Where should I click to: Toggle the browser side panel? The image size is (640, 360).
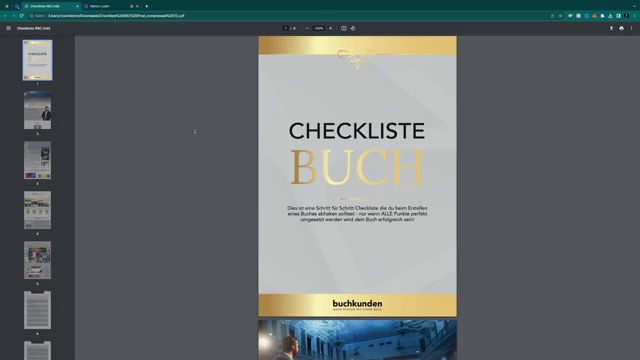618,16
